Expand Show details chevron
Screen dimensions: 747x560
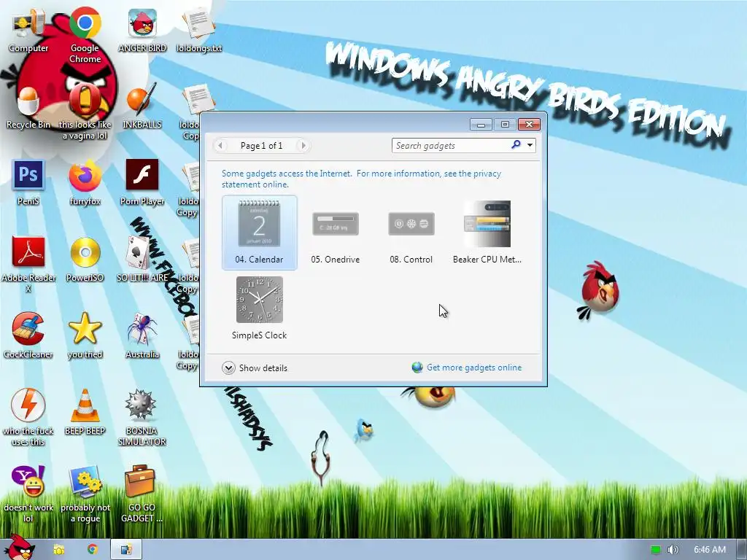[x=228, y=367]
